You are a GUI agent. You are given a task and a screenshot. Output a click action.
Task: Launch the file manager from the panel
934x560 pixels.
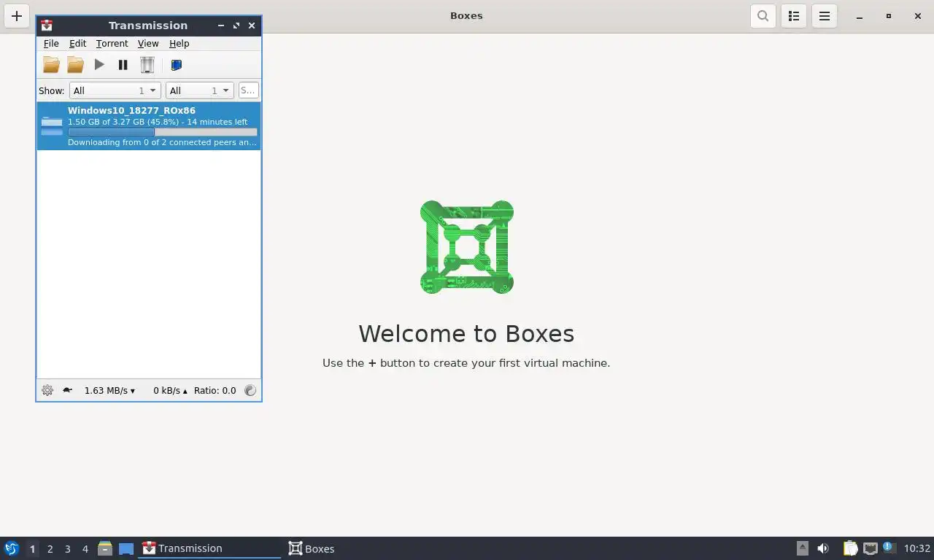[105, 548]
